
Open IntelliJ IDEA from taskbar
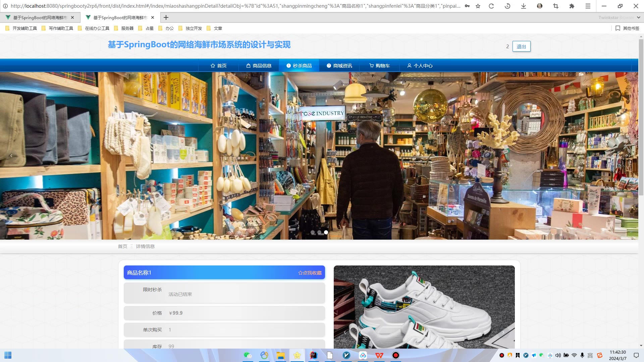coord(313,355)
